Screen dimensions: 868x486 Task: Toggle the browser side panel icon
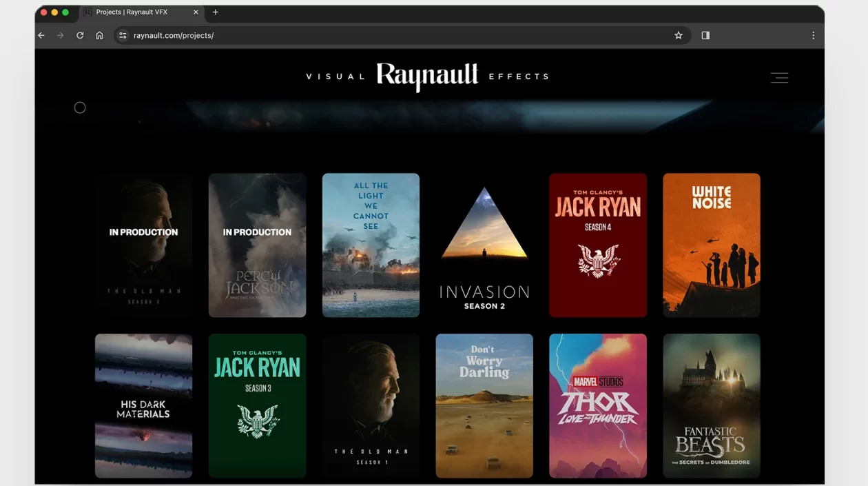tap(705, 35)
